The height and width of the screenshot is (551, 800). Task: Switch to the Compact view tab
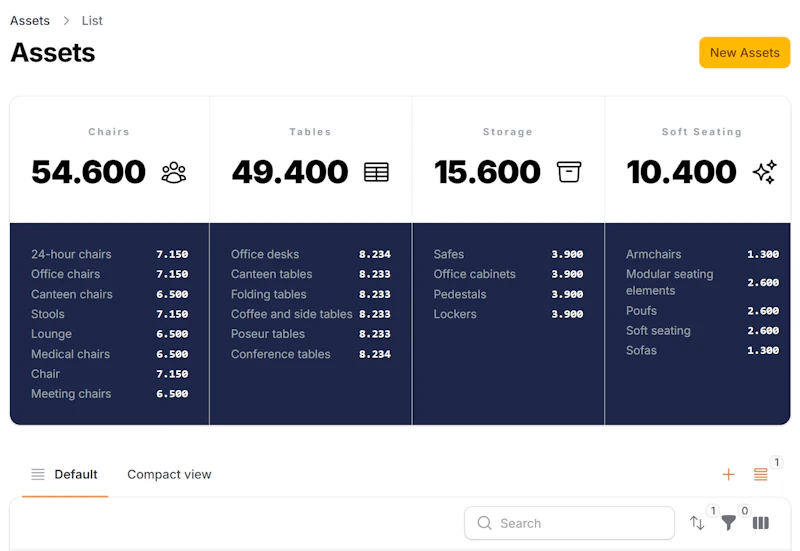[169, 474]
